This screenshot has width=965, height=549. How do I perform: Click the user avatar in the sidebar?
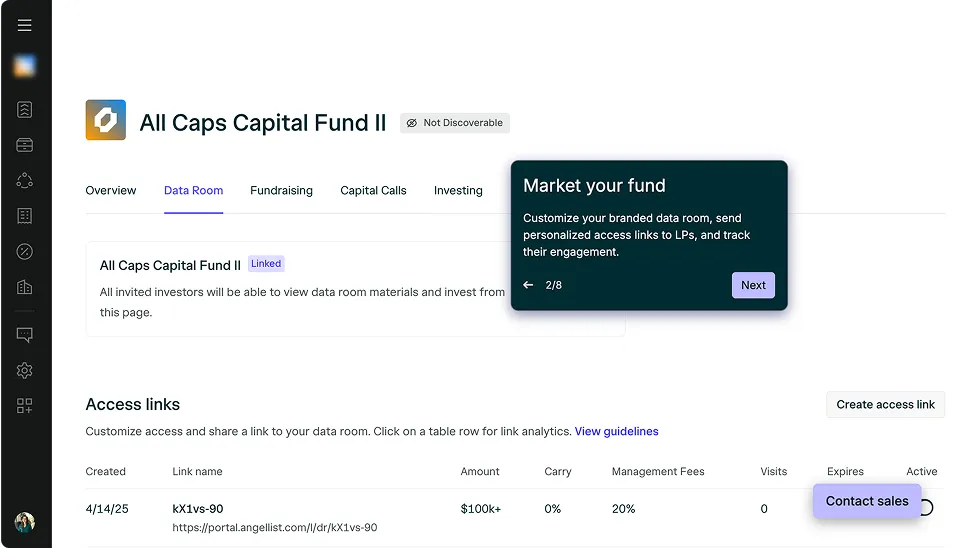click(x=25, y=523)
